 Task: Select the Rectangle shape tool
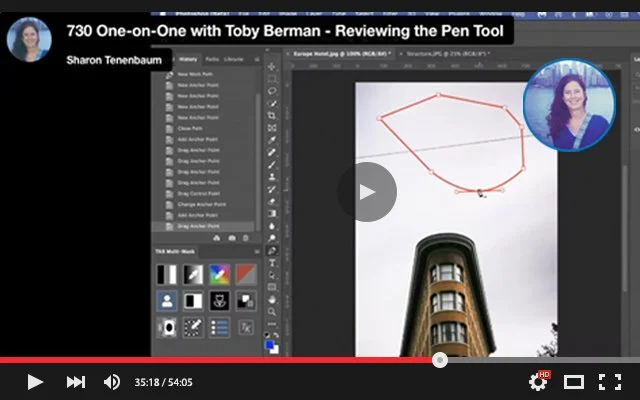[x=272, y=287]
